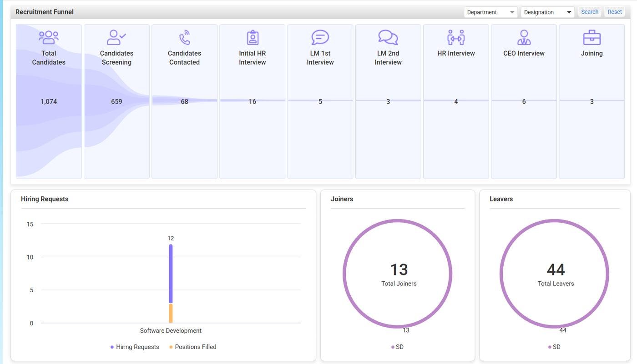Click the Initial HR Interview label
This screenshot has width=637, height=364.
pyautogui.click(x=253, y=58)
